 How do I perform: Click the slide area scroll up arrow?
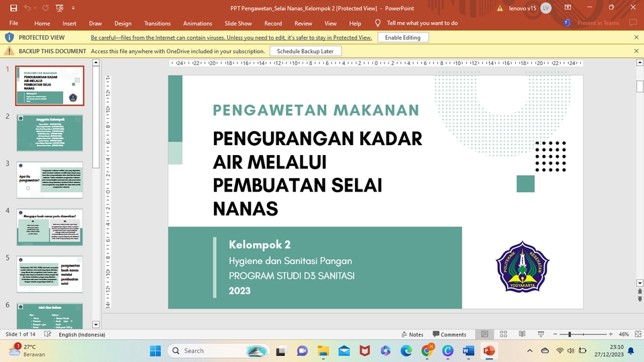(x=639, y=62)
